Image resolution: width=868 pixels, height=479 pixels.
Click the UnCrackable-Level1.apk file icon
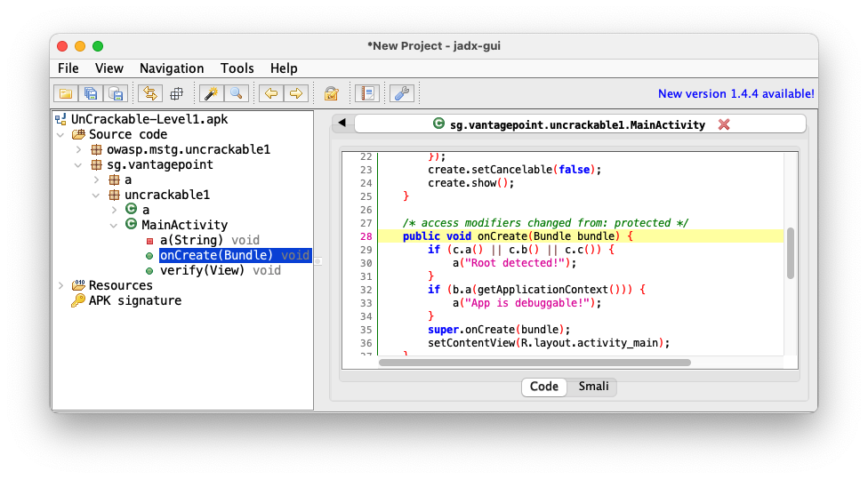click(x=60, y=119)
